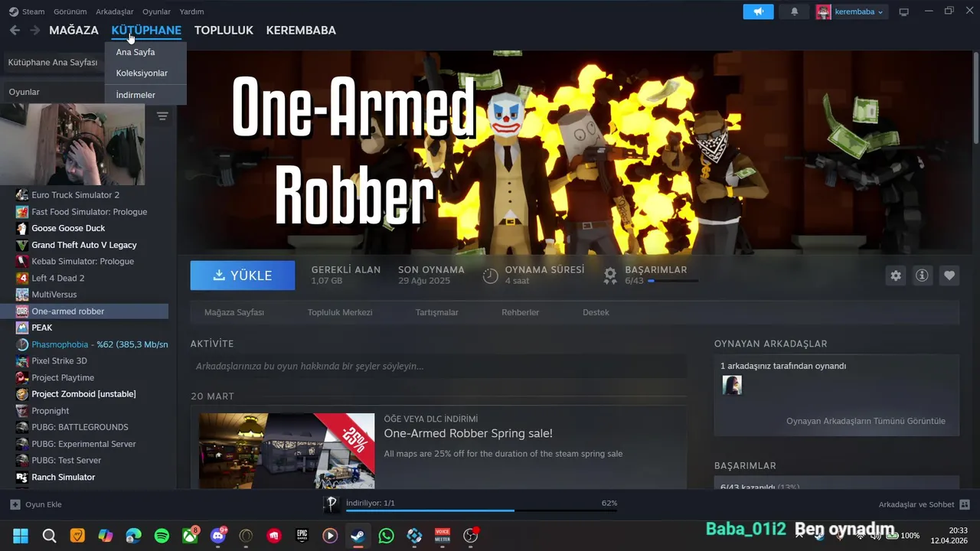Open the Mağaza Sayfası link
980x551 pixels.
point(234,312)
